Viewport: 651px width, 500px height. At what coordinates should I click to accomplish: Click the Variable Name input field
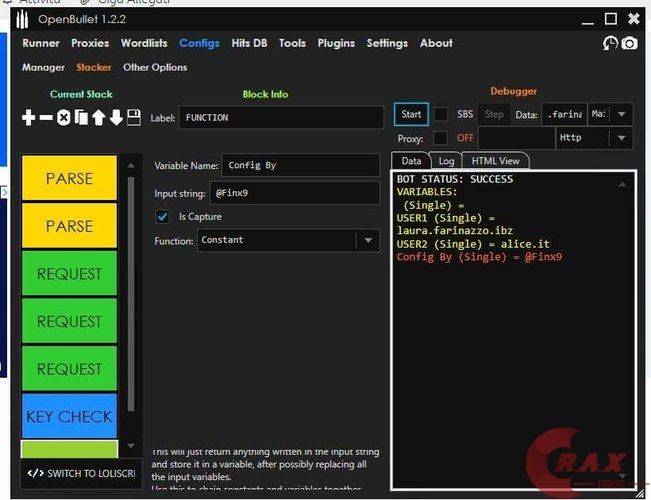click(x=300, y=165)
